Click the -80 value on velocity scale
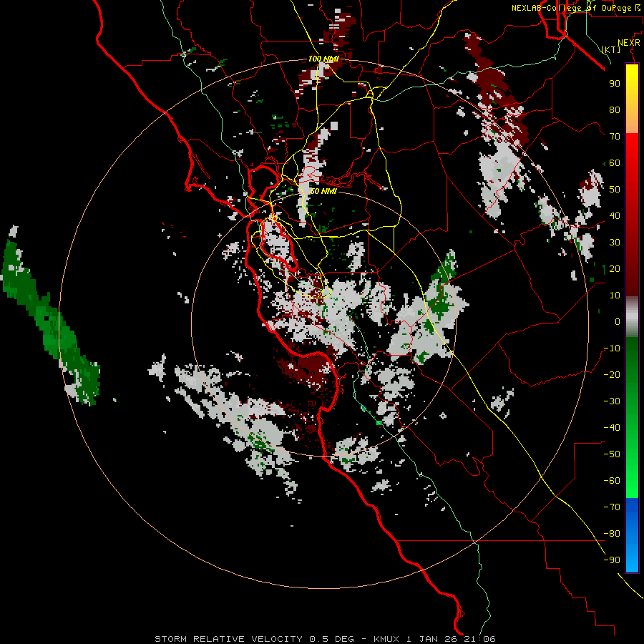The width and height of the screenshot is (644, 644). point(612,534)
